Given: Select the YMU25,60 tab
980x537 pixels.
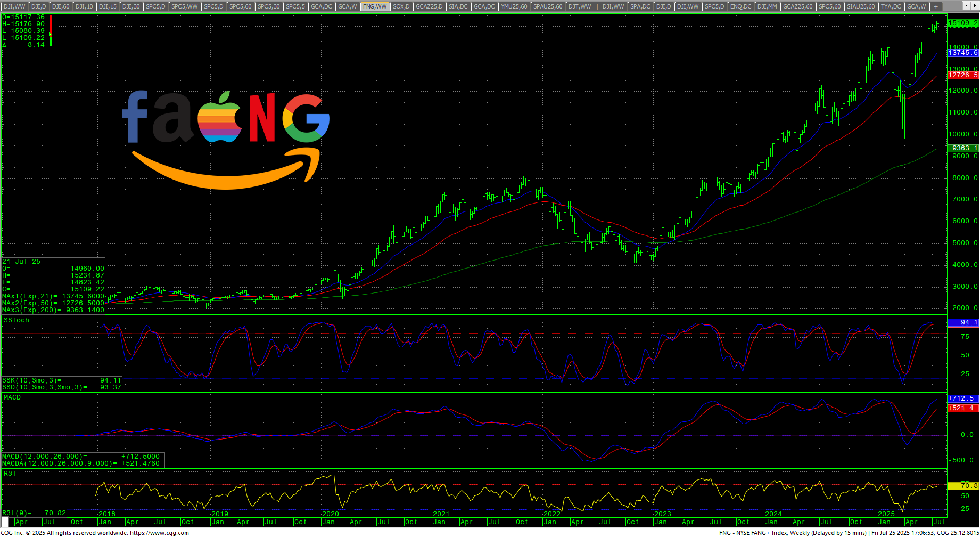Looking at the screenshot, I should pos(514,6).
